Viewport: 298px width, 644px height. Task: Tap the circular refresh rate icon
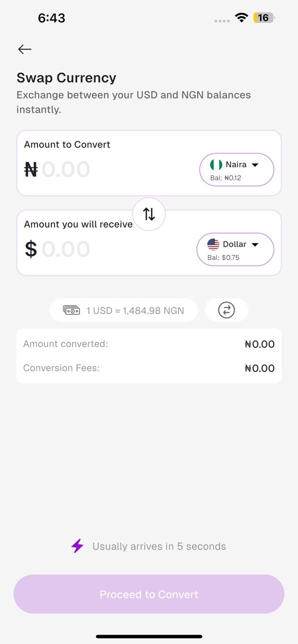pyautogui.click(x=226, y=310)
